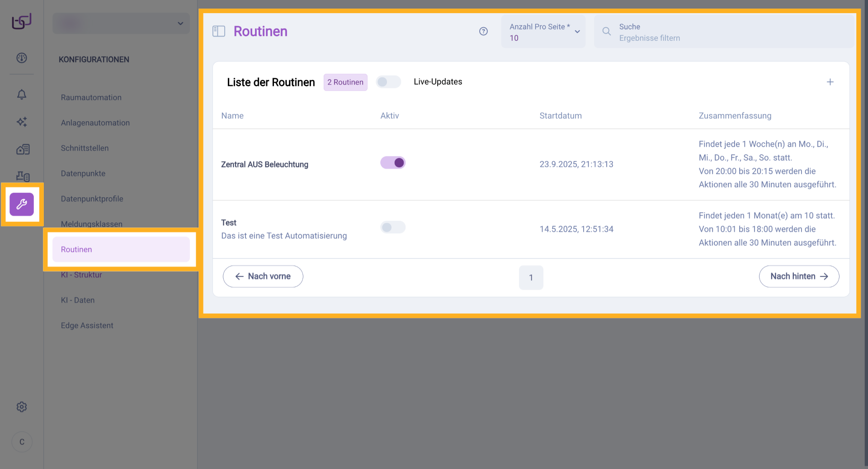Click the Nach hinten button
Image resolution: width=868 pixels, height=469 pixels.
(x=799, y=276)
